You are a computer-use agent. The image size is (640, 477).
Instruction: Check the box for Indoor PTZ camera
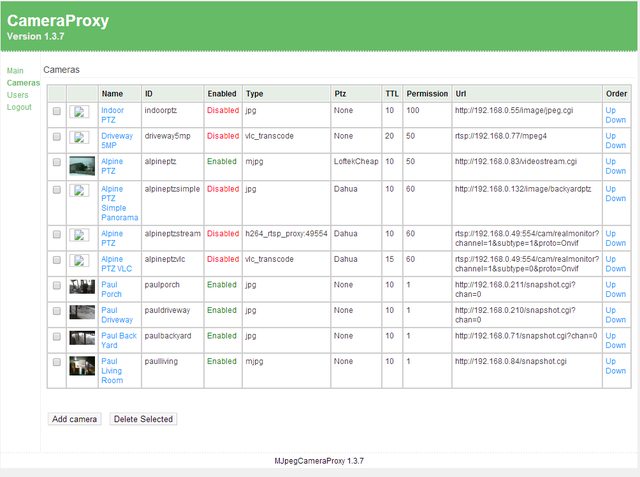pos(57,111)
